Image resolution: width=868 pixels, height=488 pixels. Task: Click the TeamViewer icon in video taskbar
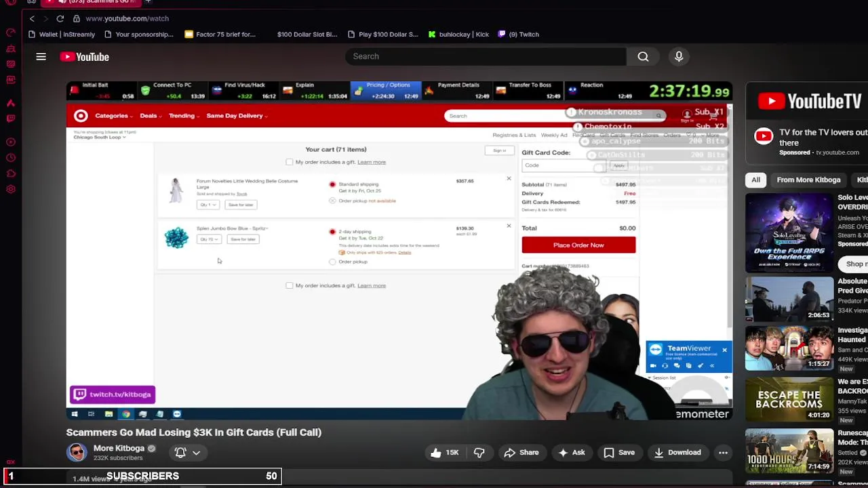tap(177, 414)
